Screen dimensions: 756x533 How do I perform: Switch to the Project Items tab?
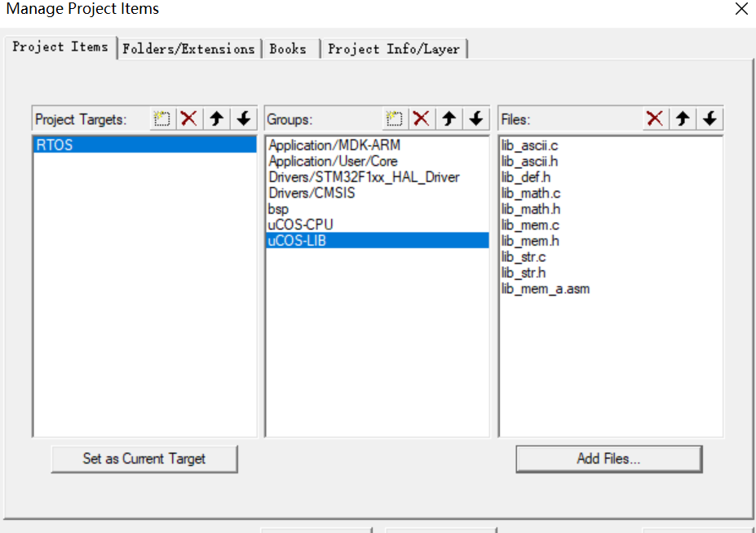click(x=60, y=47)
